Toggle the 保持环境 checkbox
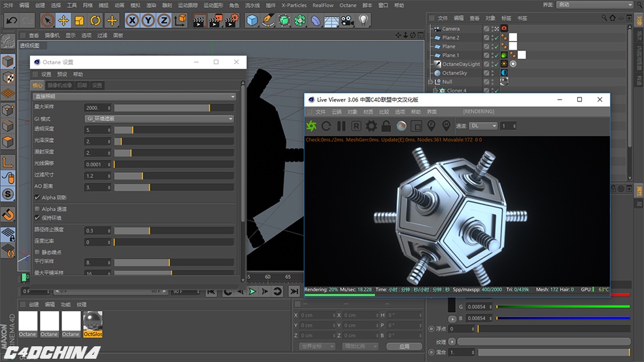The image size is (644, 362). coord(37,217)
